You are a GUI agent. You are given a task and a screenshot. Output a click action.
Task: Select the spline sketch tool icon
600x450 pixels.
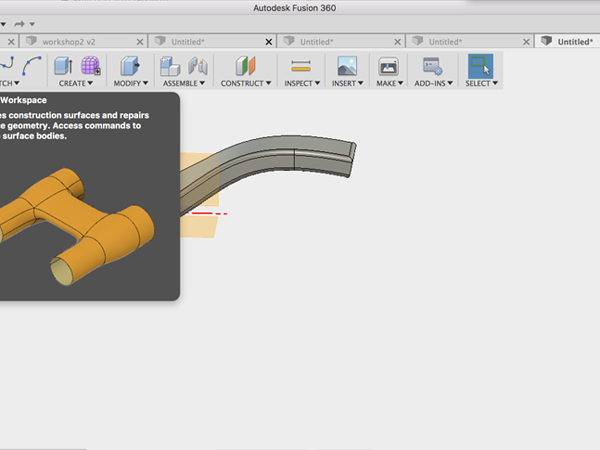tap(7, 64)
